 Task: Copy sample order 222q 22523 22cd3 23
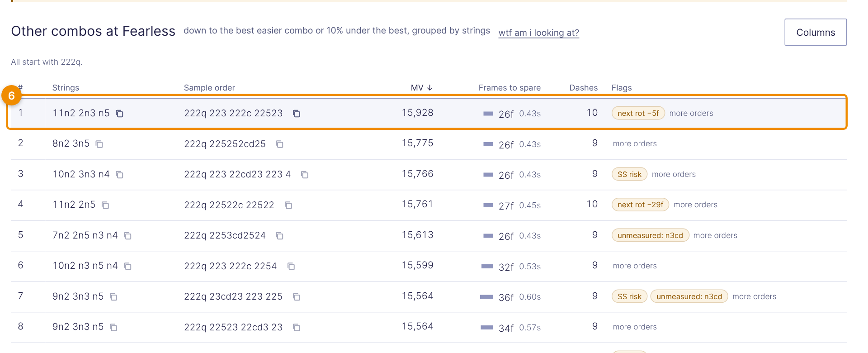click(297, 327)
